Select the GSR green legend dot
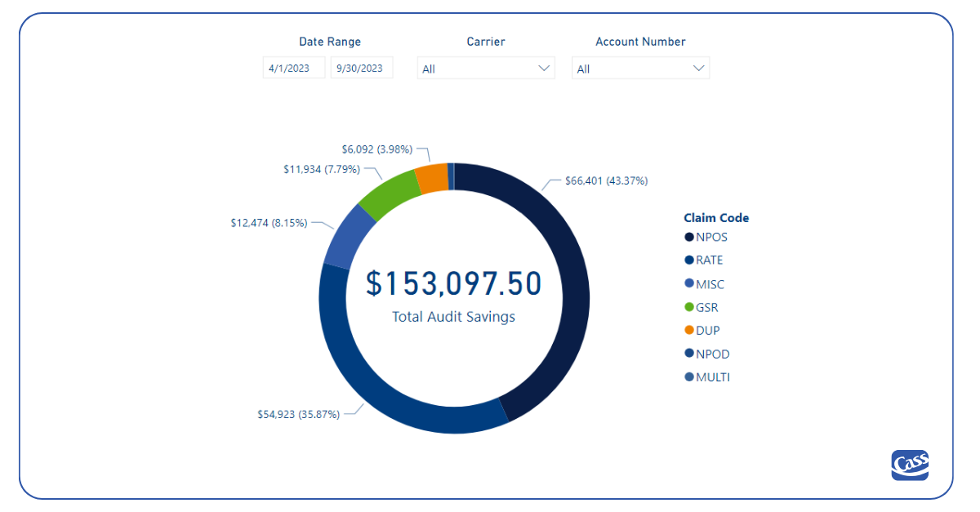The width and height of the screenshot is (980, 512). coord(688,307)
